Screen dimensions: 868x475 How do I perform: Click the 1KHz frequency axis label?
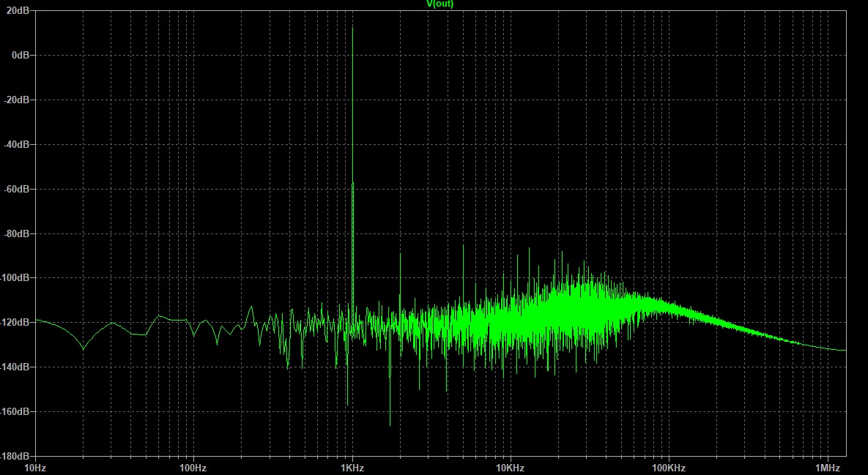click(352, 467)
